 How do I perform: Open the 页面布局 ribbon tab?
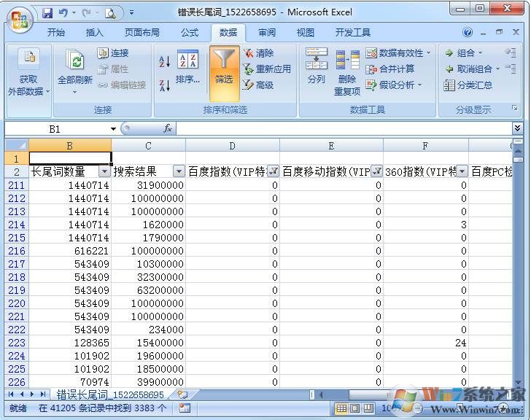[x=142, y=33]
